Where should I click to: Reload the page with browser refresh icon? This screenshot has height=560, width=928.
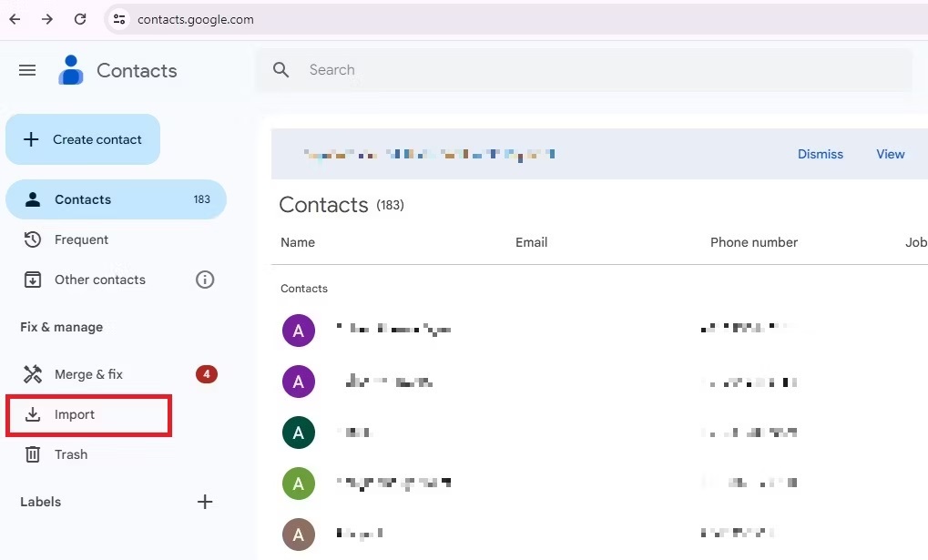(x=80, y=19)
